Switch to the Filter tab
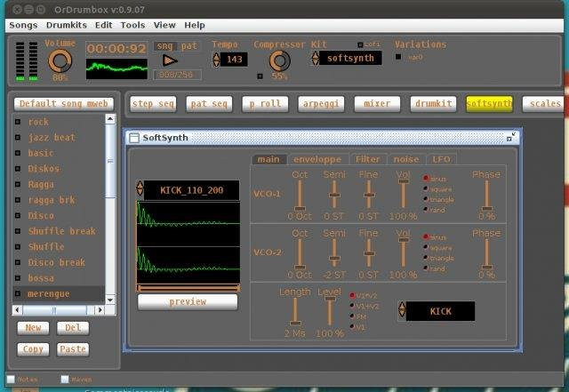Screen dimensions: 569x392 tap(367, 159)
